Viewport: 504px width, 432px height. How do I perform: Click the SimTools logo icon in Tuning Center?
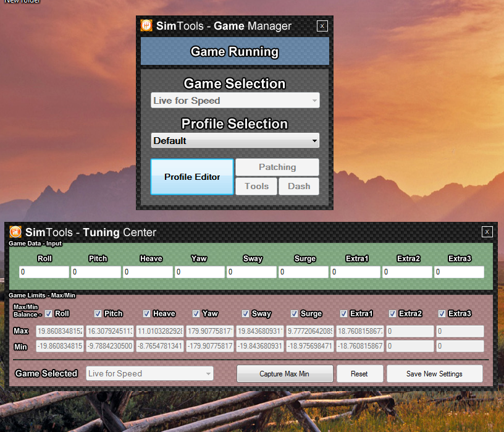pyautogui.click(x=15, y=232)
